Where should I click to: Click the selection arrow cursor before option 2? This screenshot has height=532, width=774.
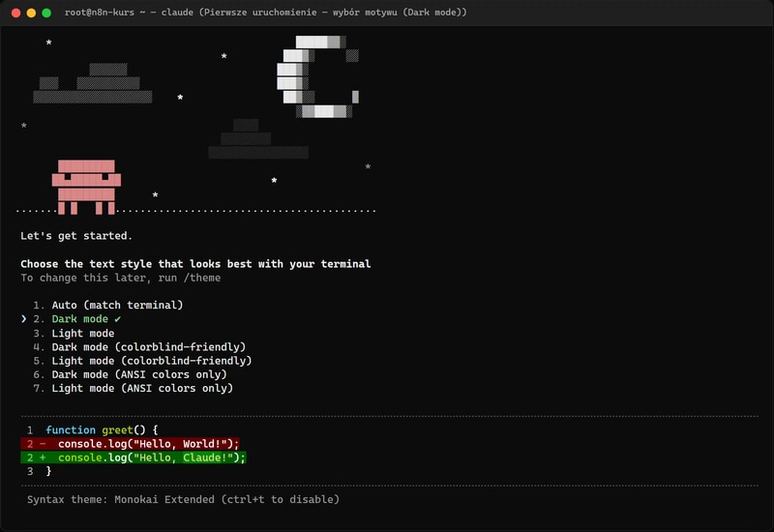pyautogui.click(x=23, y=319)
